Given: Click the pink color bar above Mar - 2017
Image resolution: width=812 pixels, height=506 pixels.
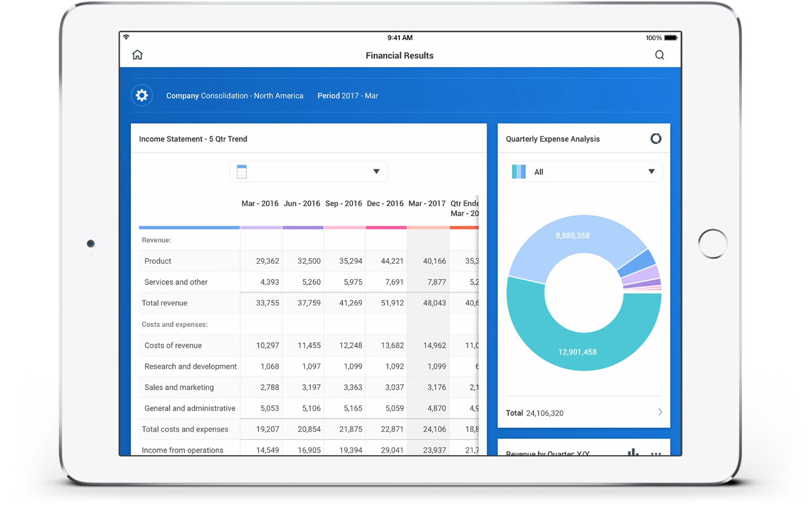Looking at the screenshot, I should (x=427, y=227).
